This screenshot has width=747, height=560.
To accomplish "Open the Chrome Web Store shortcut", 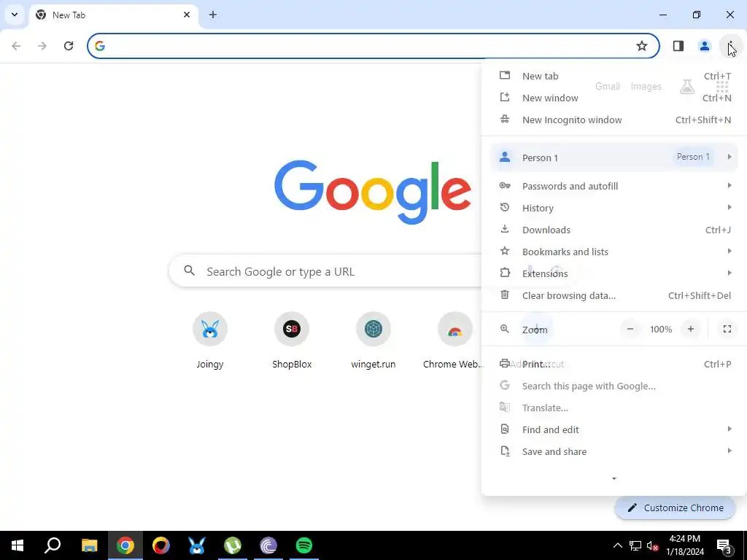I will point(454,341).
